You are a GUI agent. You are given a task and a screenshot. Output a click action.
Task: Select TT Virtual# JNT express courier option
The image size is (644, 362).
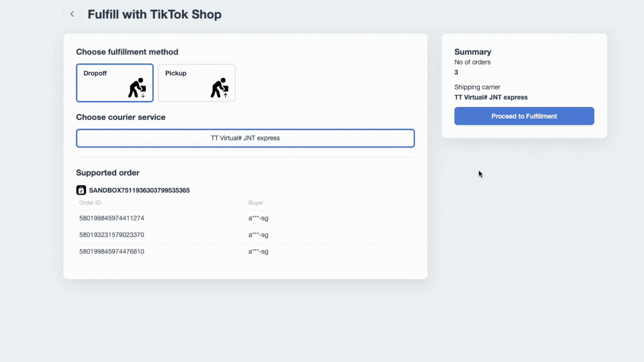(x=245, y=138)
